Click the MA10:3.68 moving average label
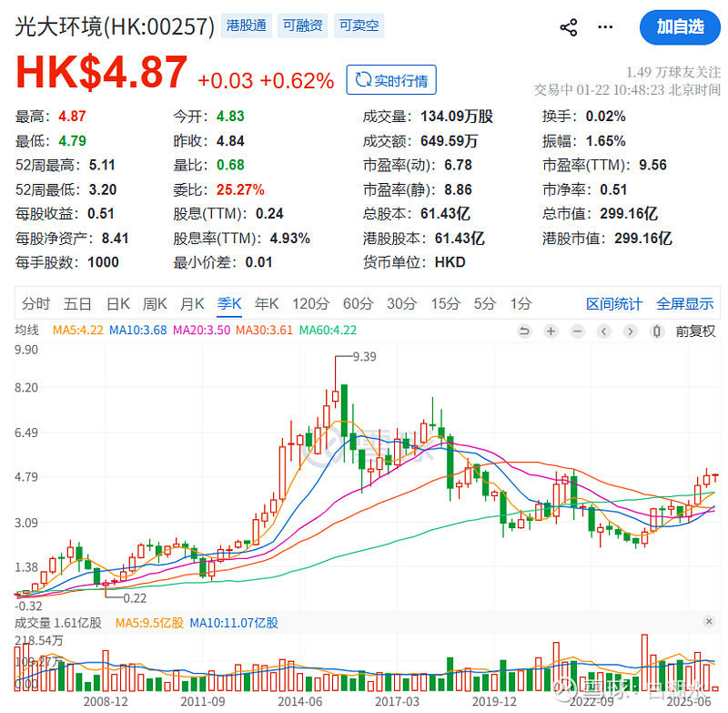 click(x=138, y=331)
